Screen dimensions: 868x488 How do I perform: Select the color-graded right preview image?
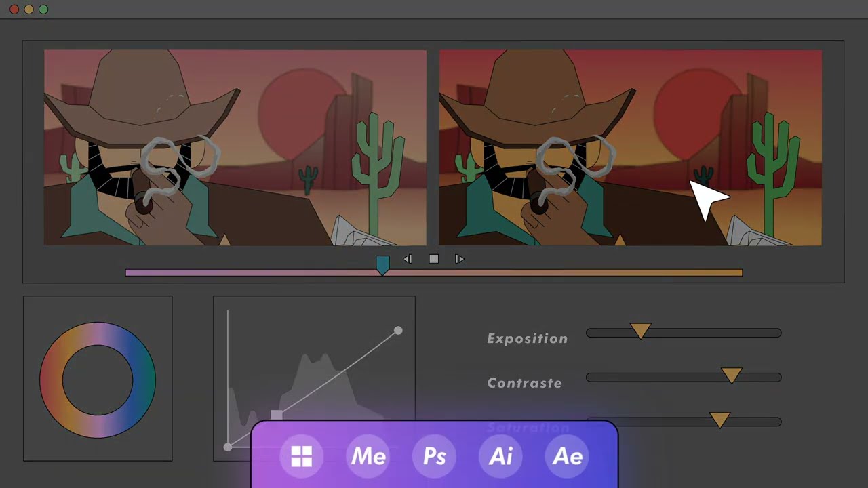point(631,148)
